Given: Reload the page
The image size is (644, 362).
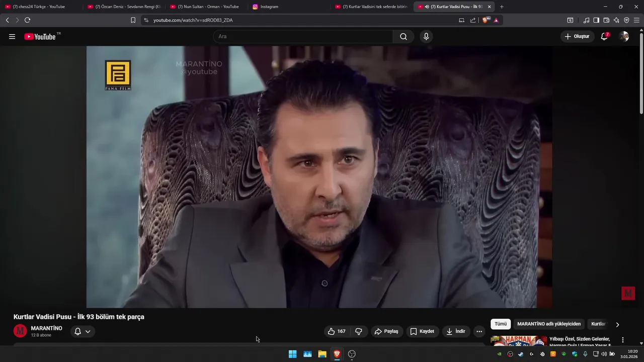Looking at the screenshot, I should pyautogui.click(x=27, y=20).
